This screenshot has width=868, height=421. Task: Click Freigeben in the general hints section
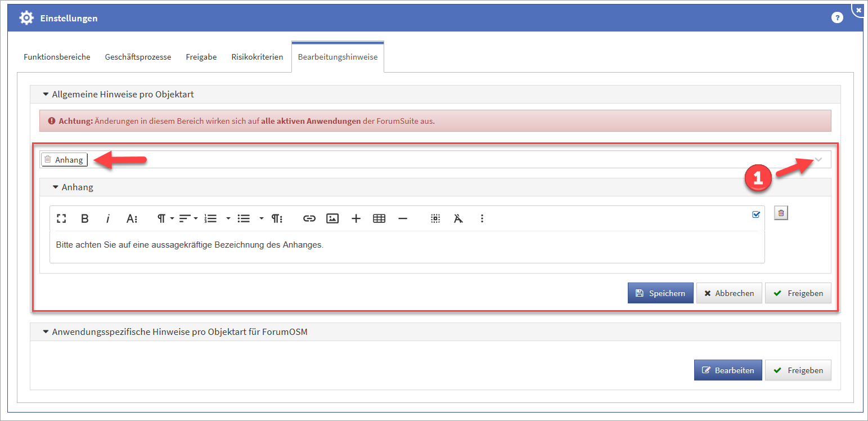pyautogui.click(x=798, y=293)
